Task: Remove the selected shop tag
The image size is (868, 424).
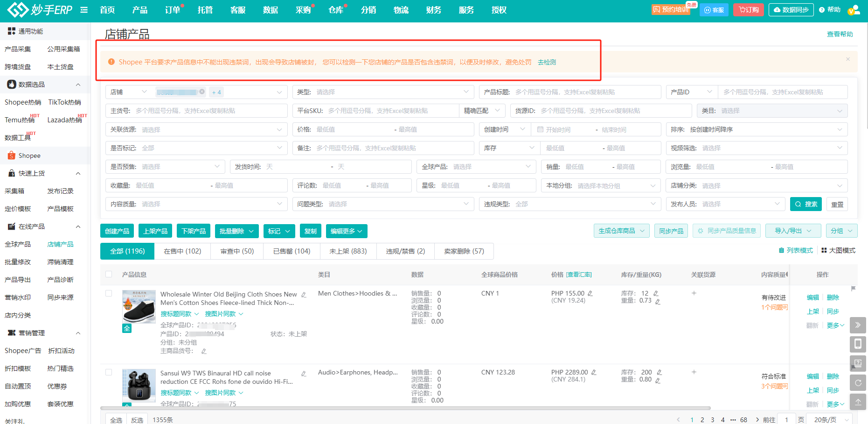Action: (202, 92)
